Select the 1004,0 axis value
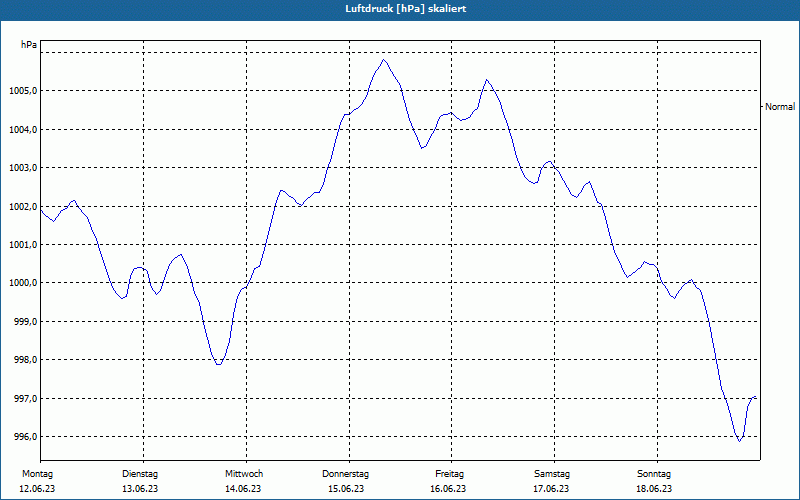 (x=23, y=130)
